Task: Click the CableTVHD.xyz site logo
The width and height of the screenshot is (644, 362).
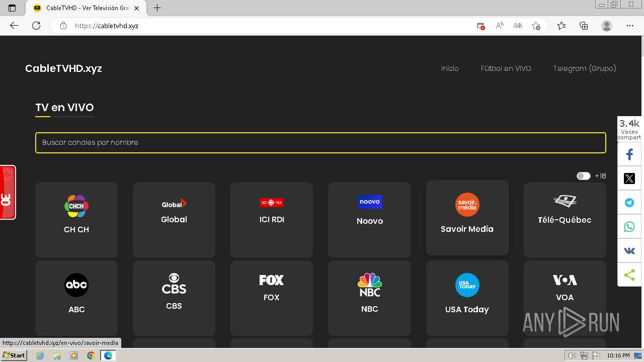Action: (x=63, y=68)
